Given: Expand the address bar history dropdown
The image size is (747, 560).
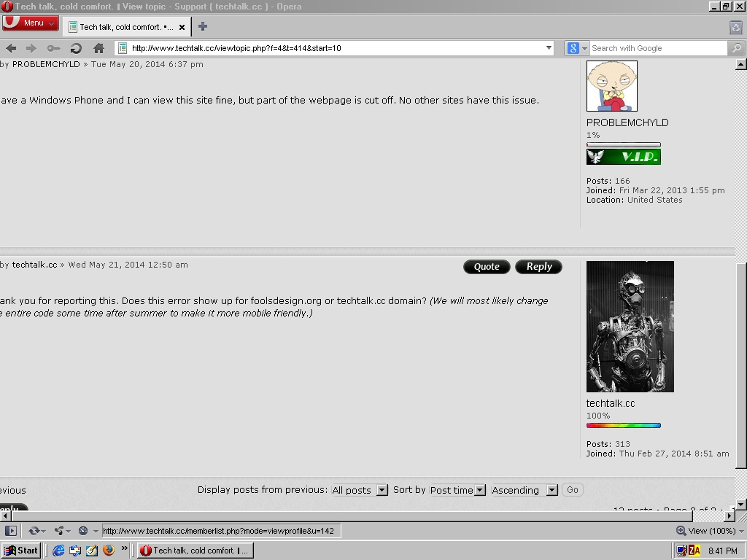Looking at the screenshot, I should (549, 48).
